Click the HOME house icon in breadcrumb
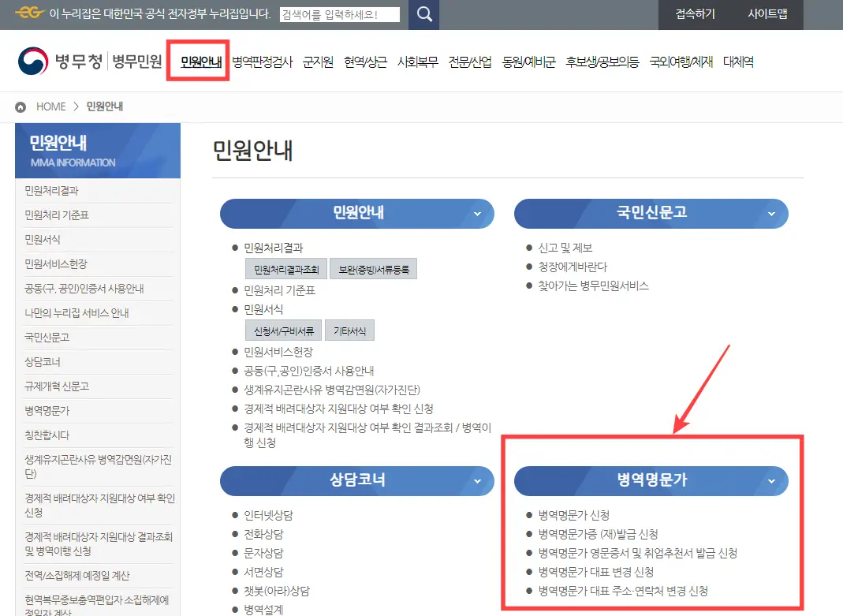This screenshot has width=843, height=616. tap(21, 106)
